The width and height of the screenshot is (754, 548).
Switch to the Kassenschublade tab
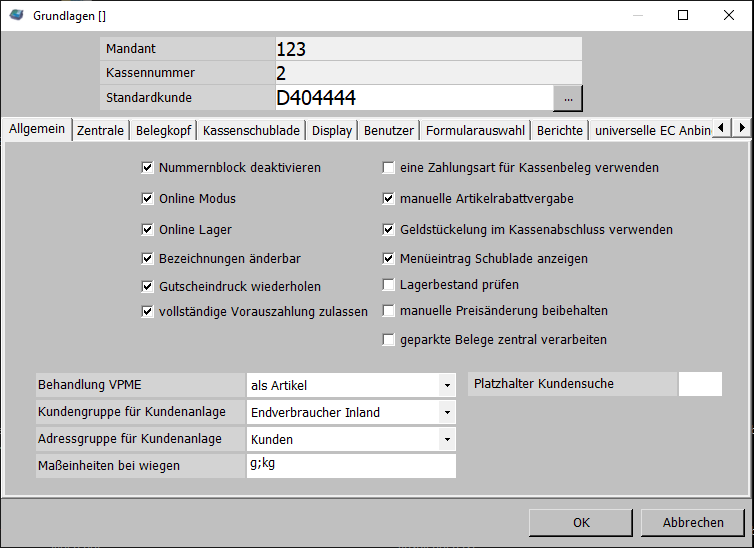pos(251,130)
